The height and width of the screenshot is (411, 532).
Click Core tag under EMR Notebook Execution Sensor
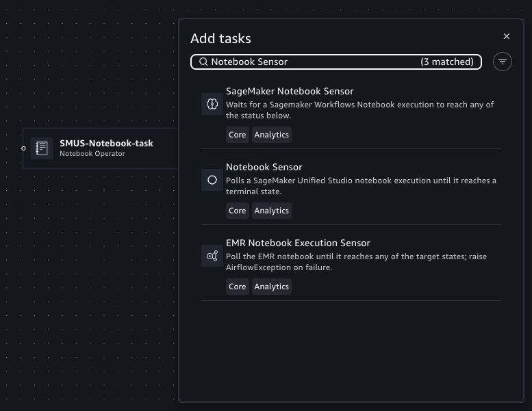tap(237, 287)
